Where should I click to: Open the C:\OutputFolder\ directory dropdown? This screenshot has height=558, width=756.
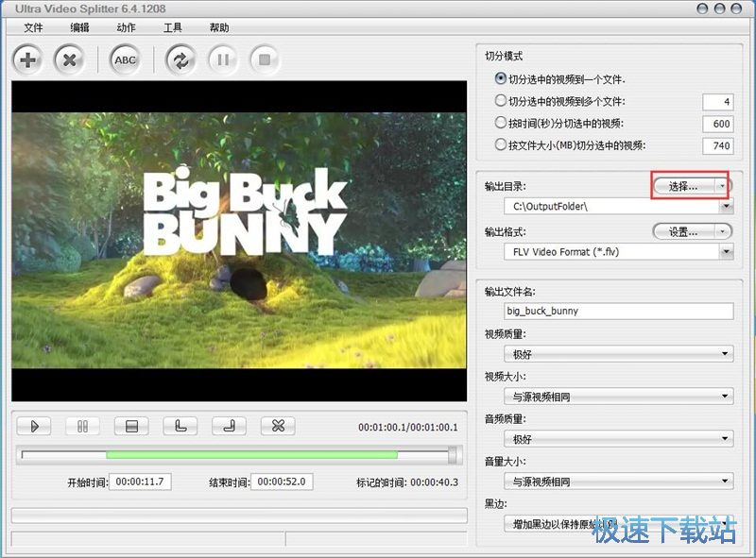point(726,207)
